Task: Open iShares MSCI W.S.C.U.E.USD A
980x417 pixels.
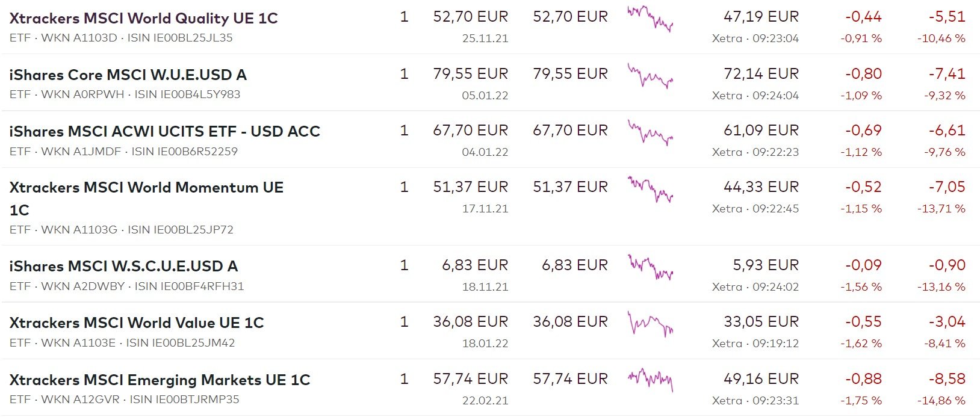Action: click(x=123, y=266)
